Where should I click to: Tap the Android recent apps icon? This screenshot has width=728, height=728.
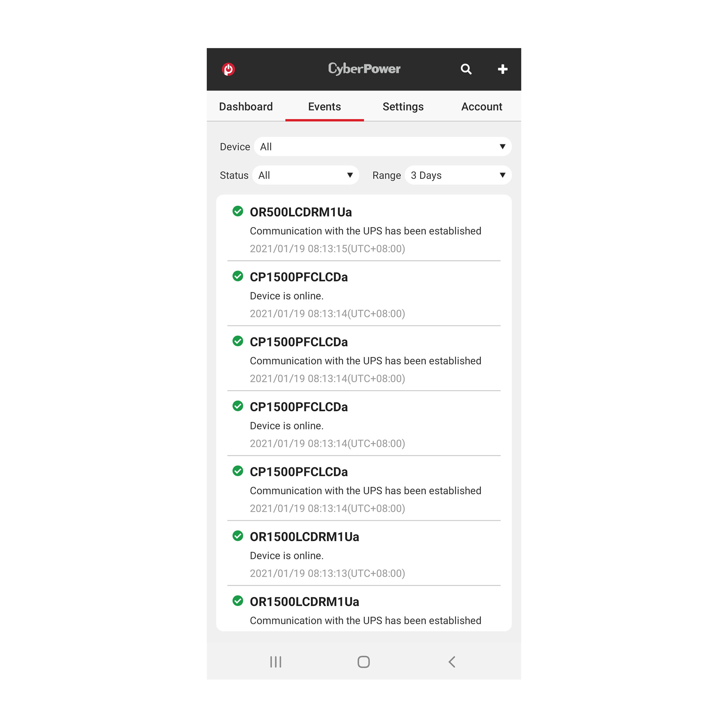click(x=276, y=662)
